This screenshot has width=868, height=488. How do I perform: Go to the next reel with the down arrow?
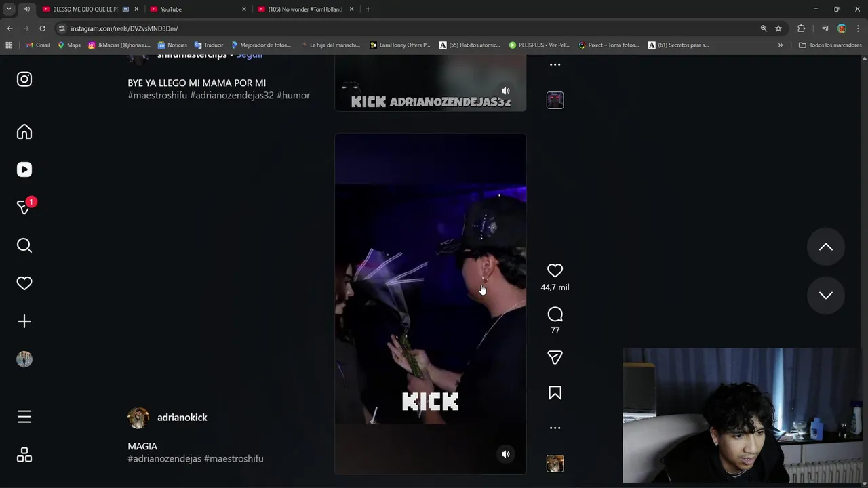coord(825,295)
